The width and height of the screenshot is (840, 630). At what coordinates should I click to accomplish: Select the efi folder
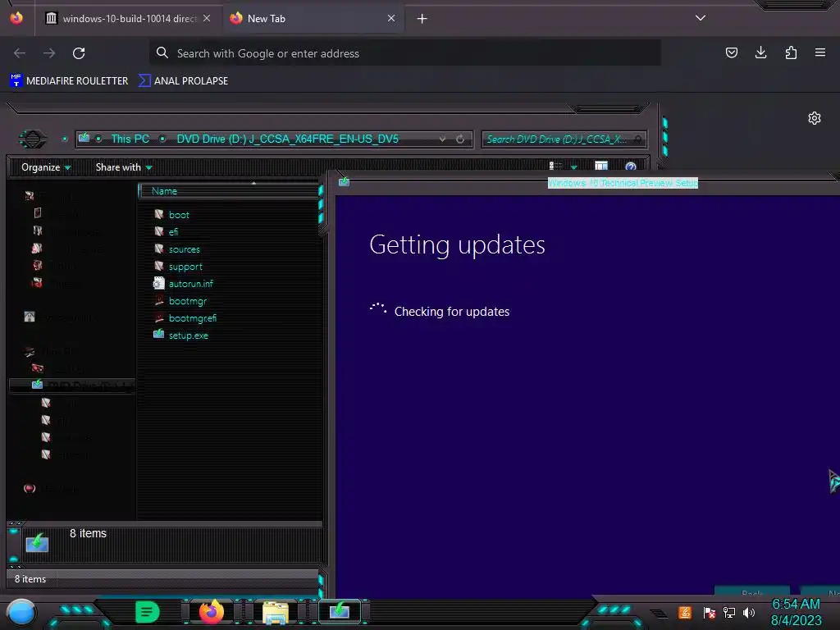[173, 232]
